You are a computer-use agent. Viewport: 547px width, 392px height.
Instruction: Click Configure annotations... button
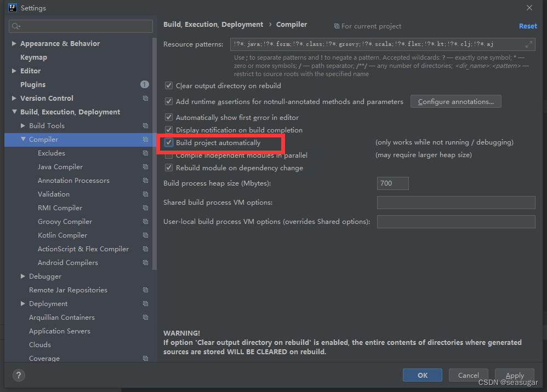click(x=455, y=101)
